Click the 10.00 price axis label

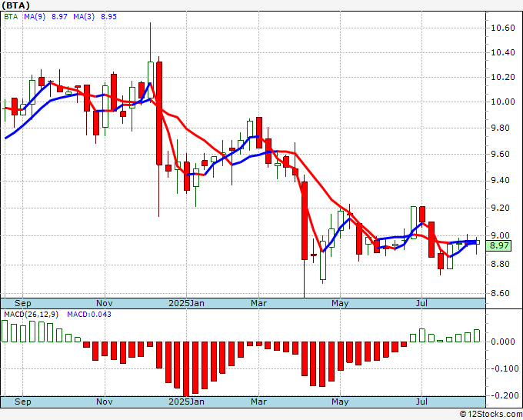(x=503, y=102)
